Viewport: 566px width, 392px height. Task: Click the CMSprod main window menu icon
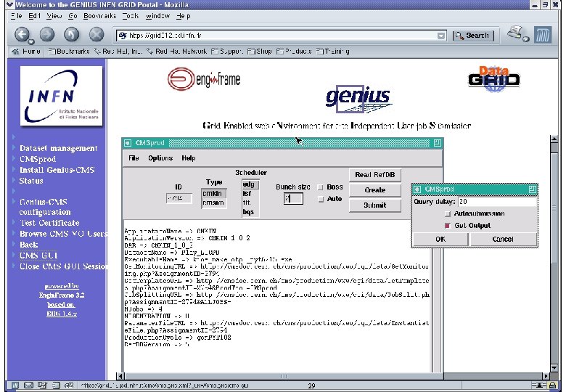pyautogui.click(x=128, y=143)
